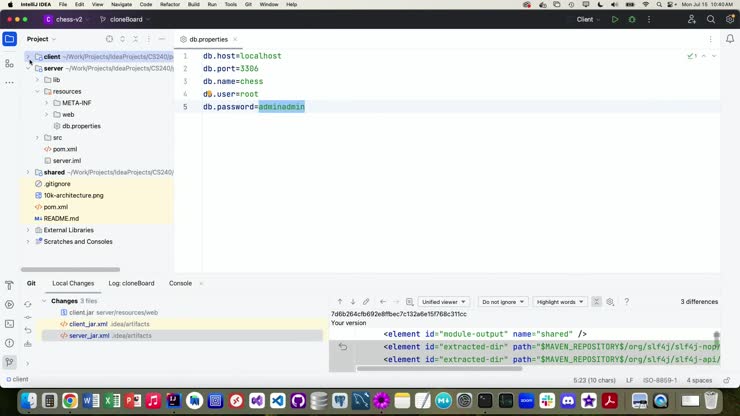740x416 pixels.
Task: Click the diff viewer horizontal scrollbar
Action: click(x=439, y=368)
